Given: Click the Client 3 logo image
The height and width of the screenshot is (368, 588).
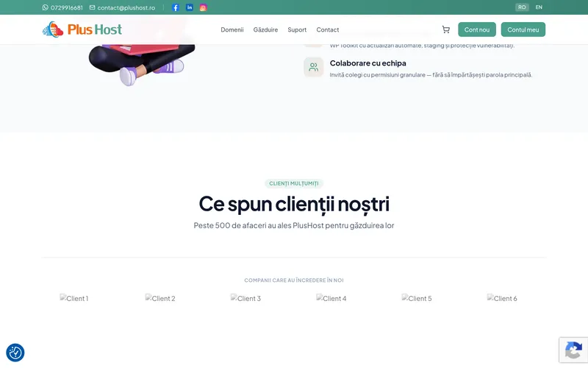Looking at the screenshot, I should click(245, 298).
